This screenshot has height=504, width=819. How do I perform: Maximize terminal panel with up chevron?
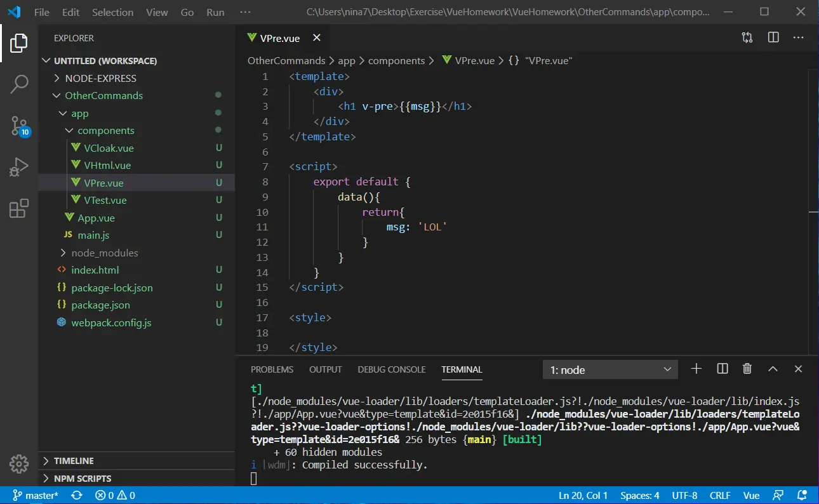pos(773,369)
